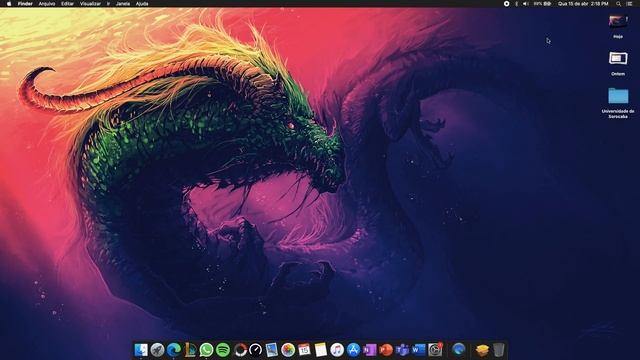Open League of Legends Dock icon

click(190, 350)
